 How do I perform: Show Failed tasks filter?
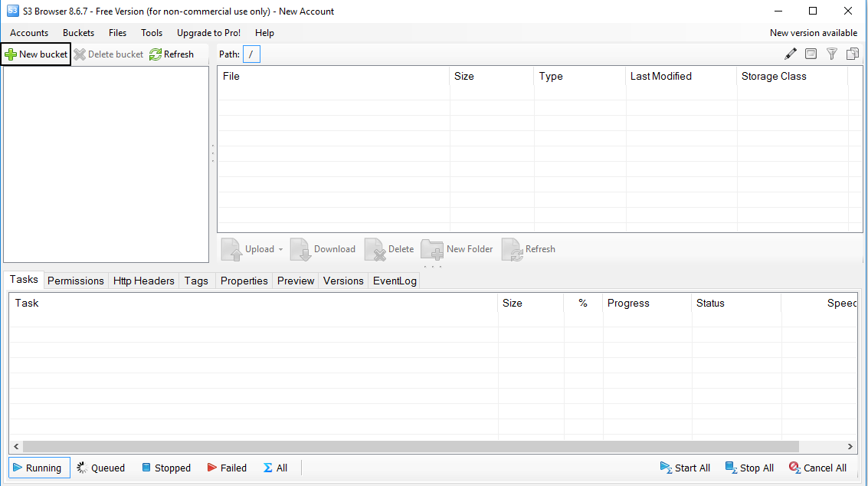tap(227, 468)
